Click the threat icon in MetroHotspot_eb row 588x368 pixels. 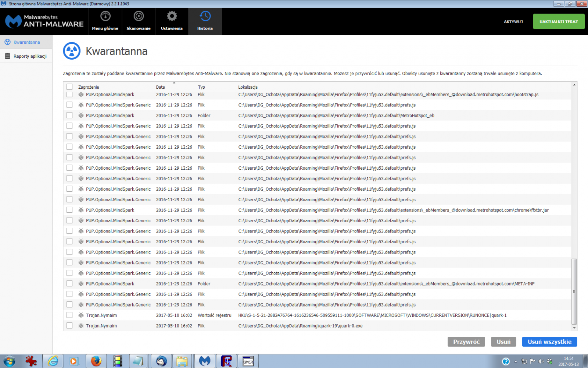pyautogui.click(x=81, y=115)
